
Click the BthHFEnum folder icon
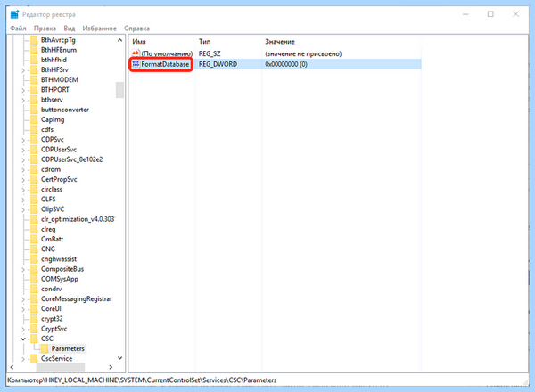click(34, 50)
